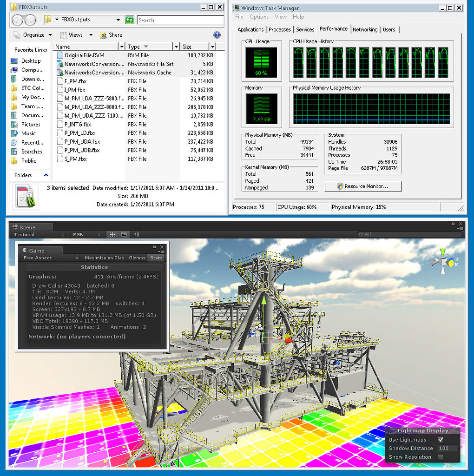Mute scene audio via the speaker icon

click(136, 235)
